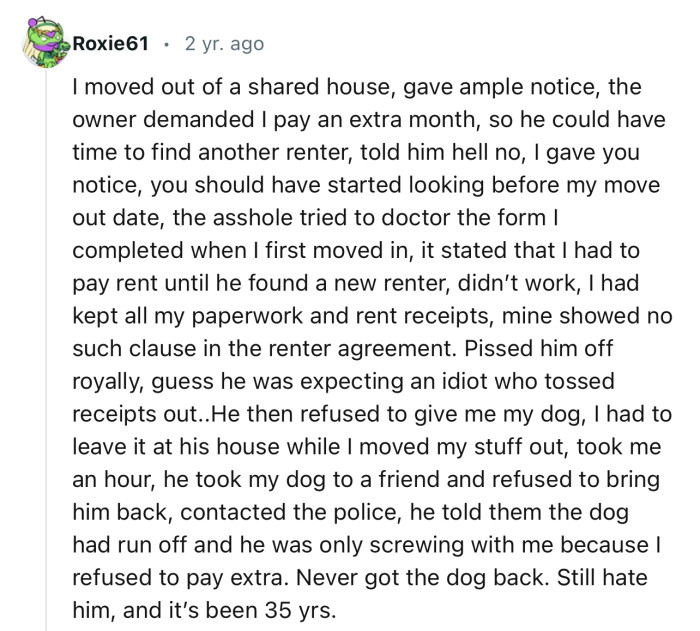Image resolution: width=700 pixels, height=631 pixels.
Task: Click the line starting 'time to find another renter'
Action: click(356, 153)
